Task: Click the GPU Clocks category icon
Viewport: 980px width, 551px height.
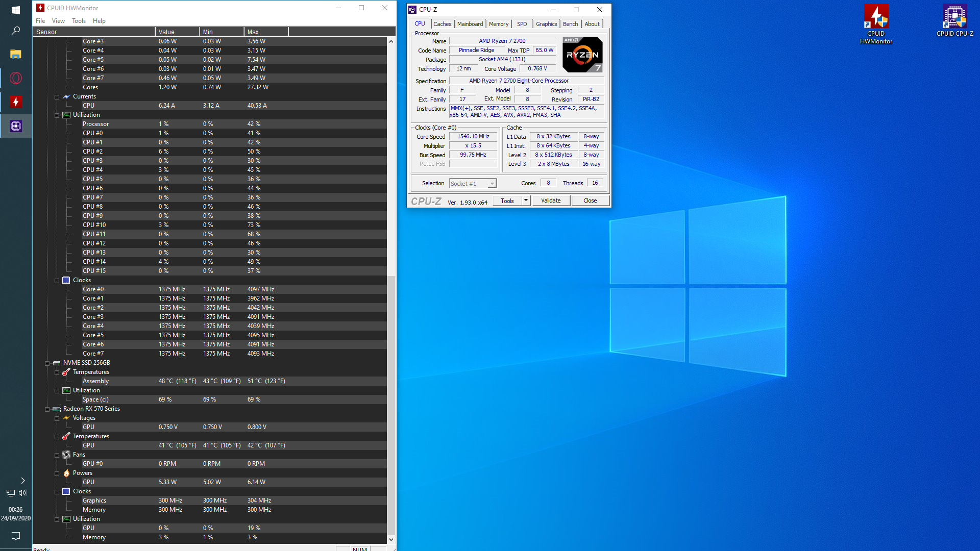Action: point(66,491)
